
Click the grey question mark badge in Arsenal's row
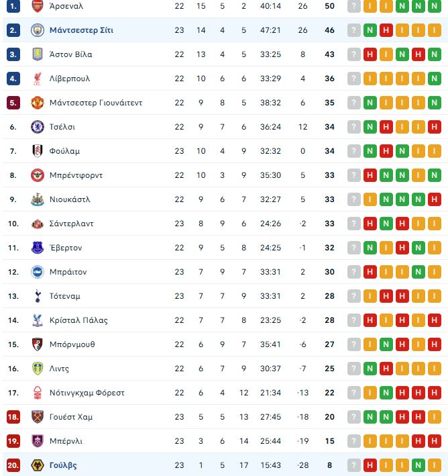[x=354, y=6]
